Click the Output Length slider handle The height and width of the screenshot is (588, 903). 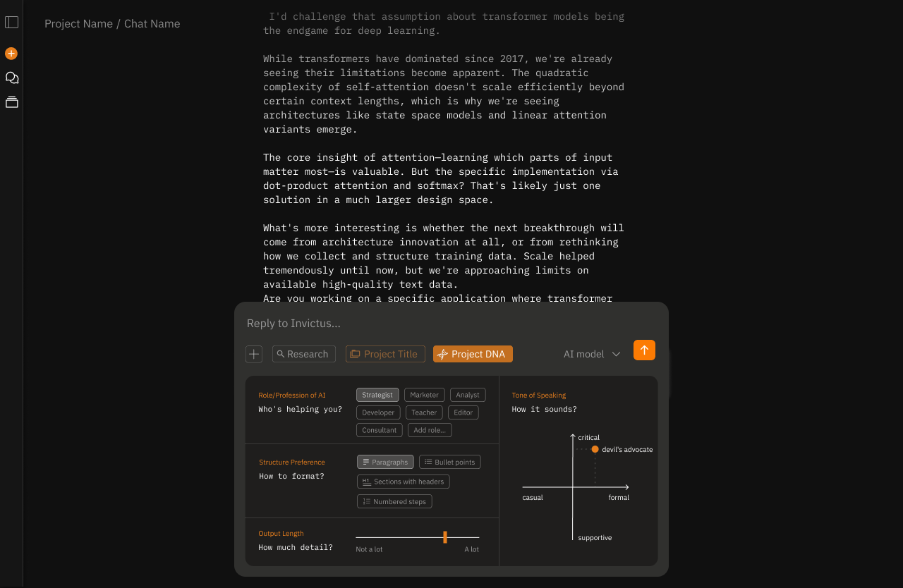click(x=445, y=537)
